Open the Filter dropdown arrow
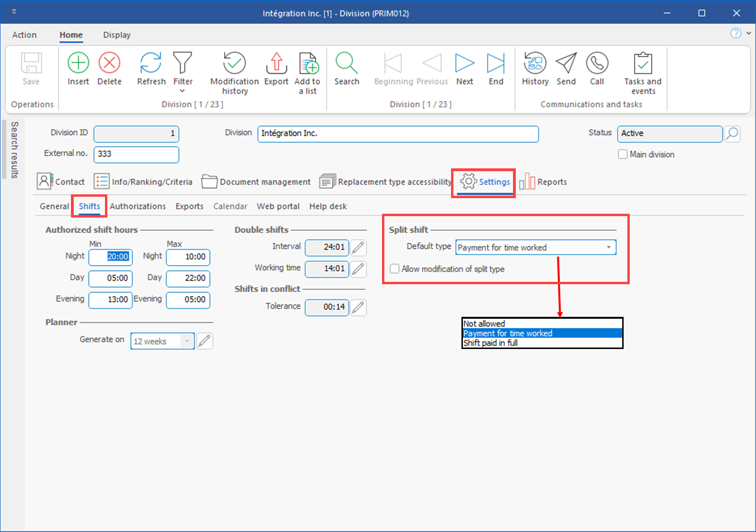The height and width of the screenshot is (532, 756). 182,91
